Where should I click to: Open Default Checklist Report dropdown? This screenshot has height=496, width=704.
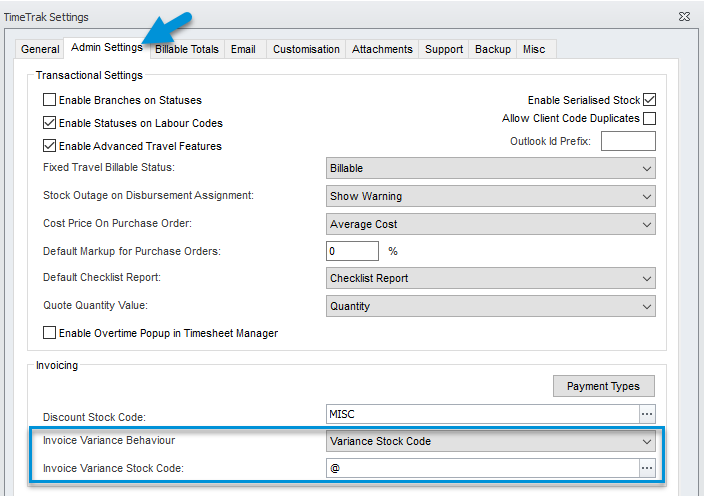[491, 278]
